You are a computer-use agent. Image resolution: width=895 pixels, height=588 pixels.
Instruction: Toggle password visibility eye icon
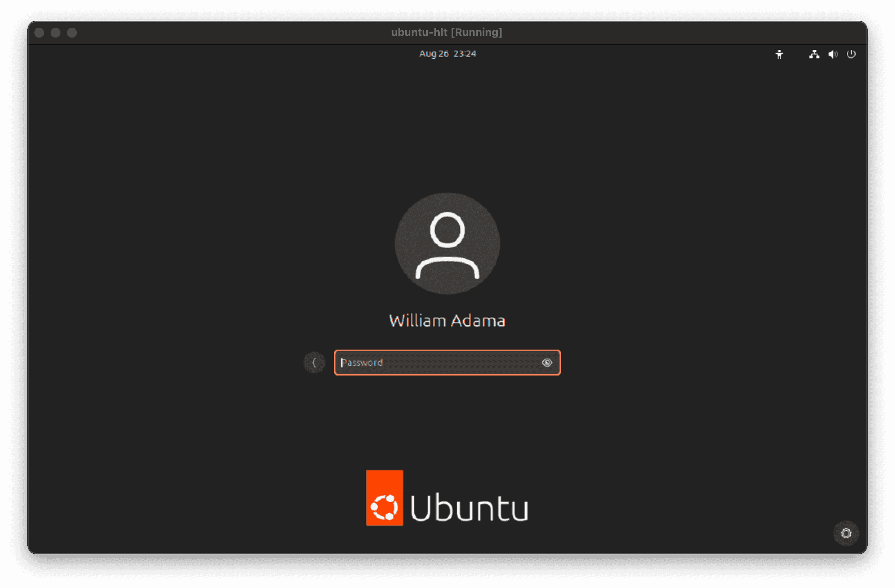point(547,363)
